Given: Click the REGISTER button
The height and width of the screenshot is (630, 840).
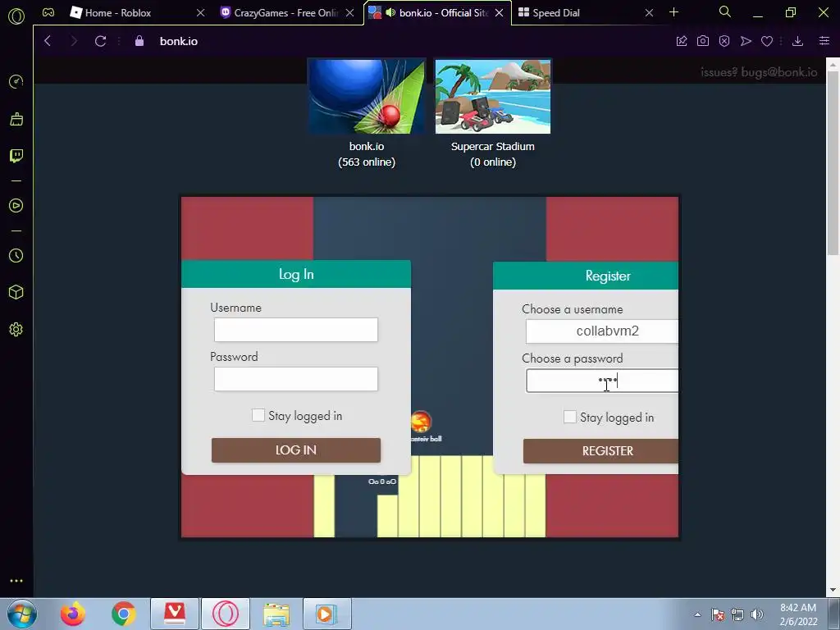Looking at the screenshot, I should click(600, 451).
